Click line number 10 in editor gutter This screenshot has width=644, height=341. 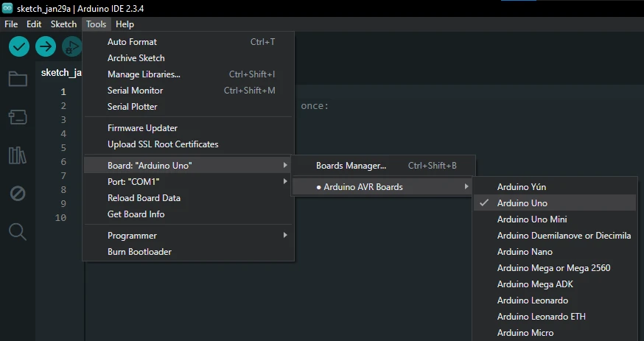tap(60, 218)
